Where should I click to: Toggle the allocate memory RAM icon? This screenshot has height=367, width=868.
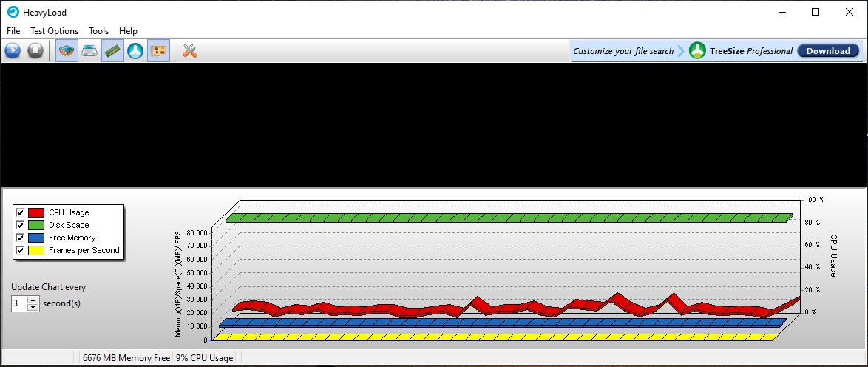pos(112,51)
